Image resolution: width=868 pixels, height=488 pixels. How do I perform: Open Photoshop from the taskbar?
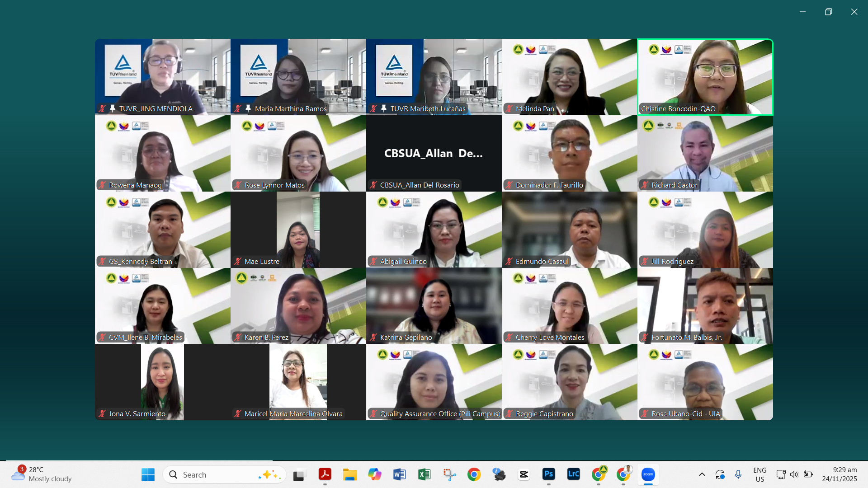(x=548, y=474)
